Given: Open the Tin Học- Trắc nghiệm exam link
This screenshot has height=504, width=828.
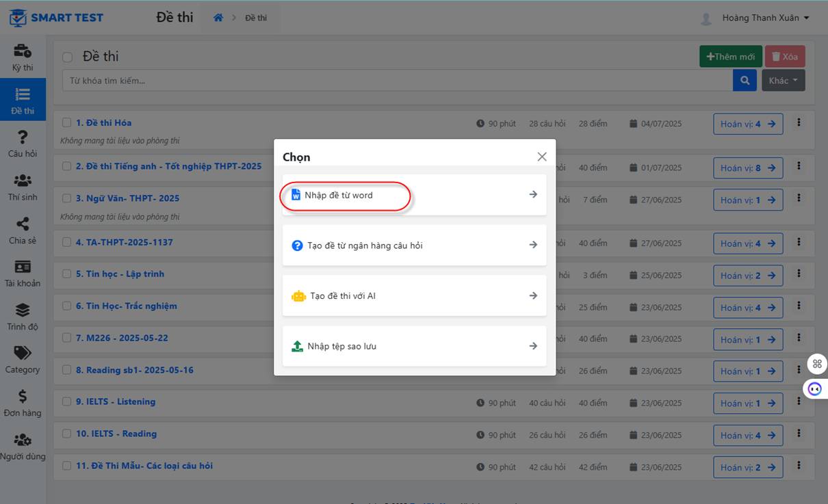Looking at the screenshot, I should coord(126,306).
